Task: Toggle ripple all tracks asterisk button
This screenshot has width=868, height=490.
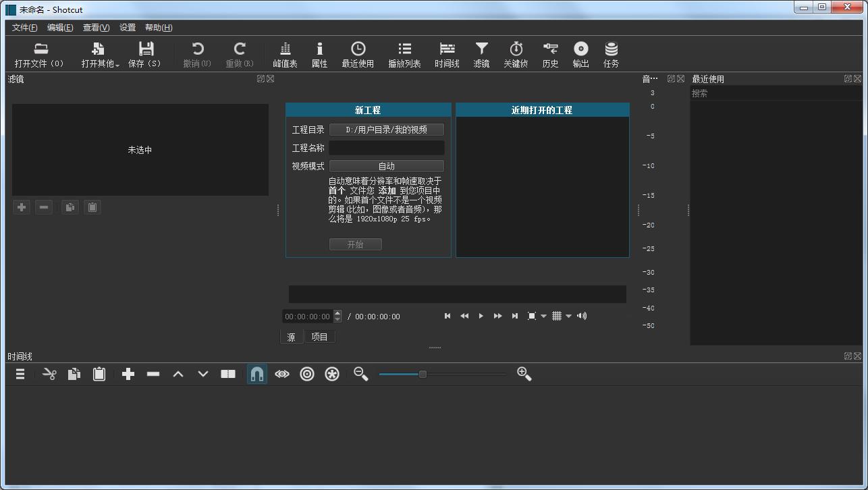Action: click(x=332, y=374)
